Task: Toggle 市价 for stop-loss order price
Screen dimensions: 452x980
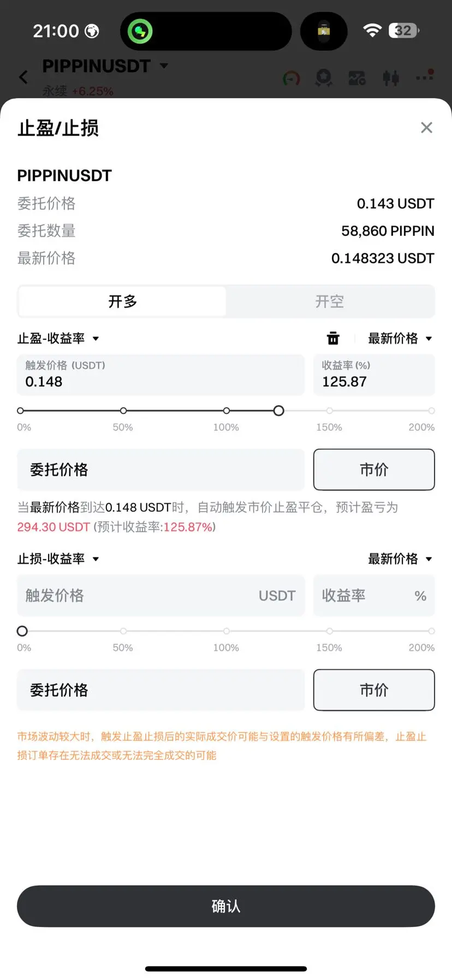Action: click(374, 690)
